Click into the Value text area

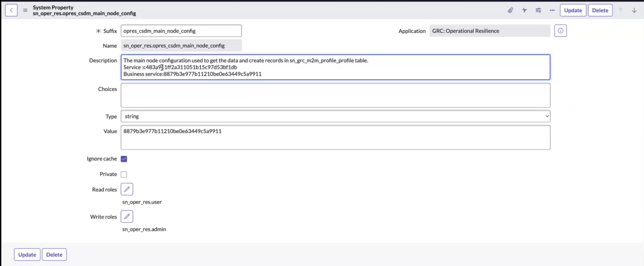335,137
